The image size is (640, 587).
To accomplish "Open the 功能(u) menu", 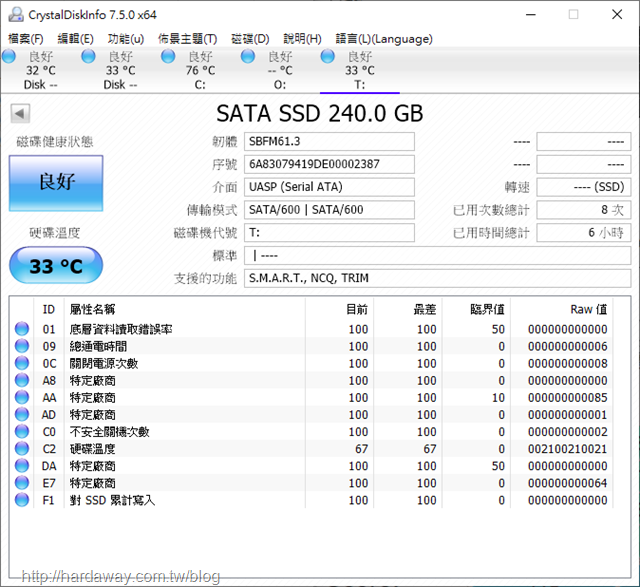I will [x=126, y=39].
